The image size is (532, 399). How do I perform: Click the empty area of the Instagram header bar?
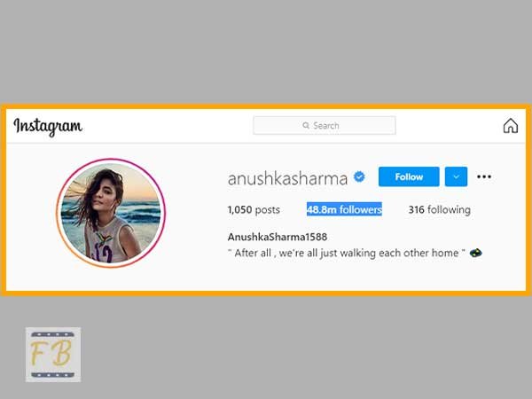(x=448, y=126)
